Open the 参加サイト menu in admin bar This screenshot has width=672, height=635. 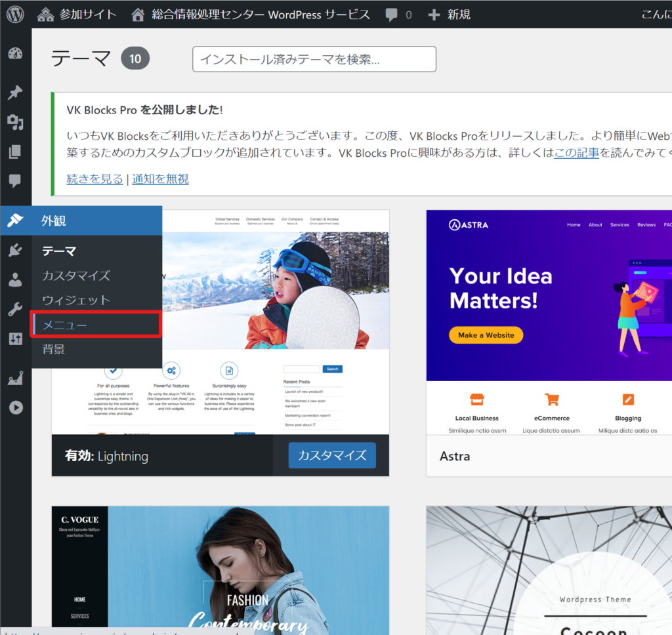coord(77,14)
